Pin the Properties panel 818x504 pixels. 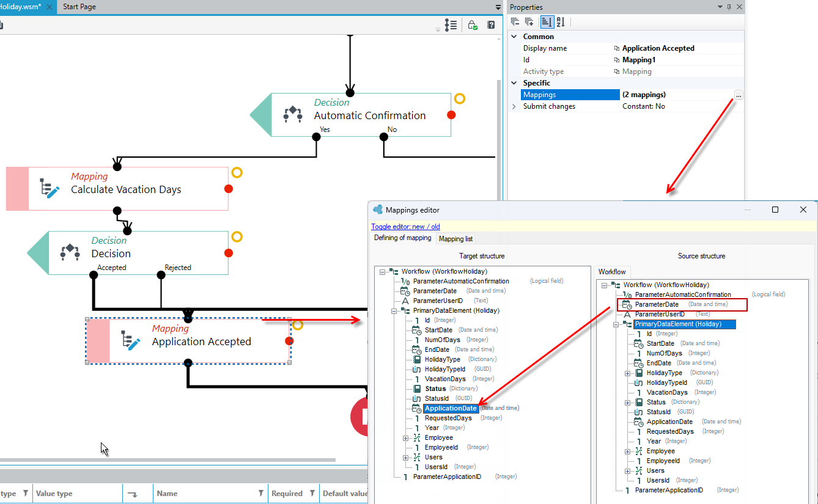(x=729, y=7)
